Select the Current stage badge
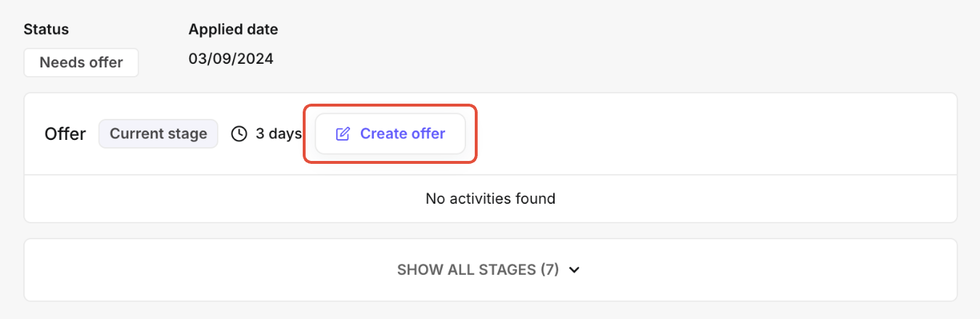The image size is (980, 319). tap(158, 134)
